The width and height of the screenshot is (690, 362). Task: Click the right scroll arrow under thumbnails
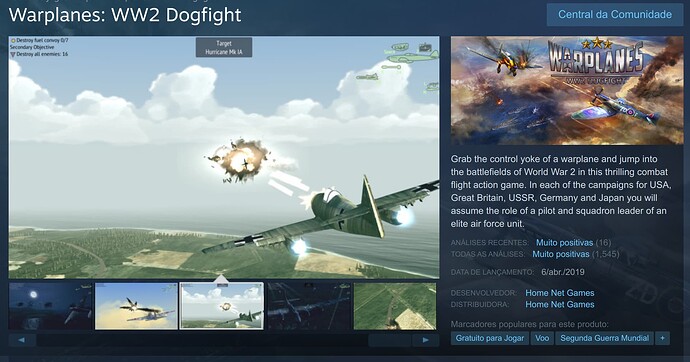(x=425, y=340)
